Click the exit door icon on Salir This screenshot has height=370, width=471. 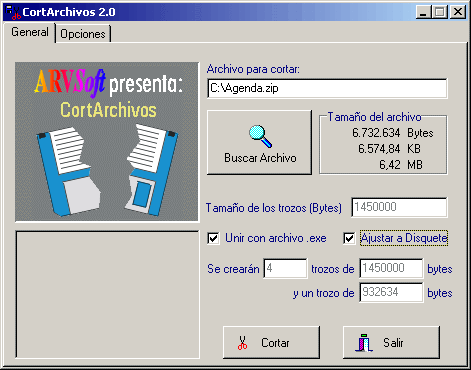tap(364, 343)
